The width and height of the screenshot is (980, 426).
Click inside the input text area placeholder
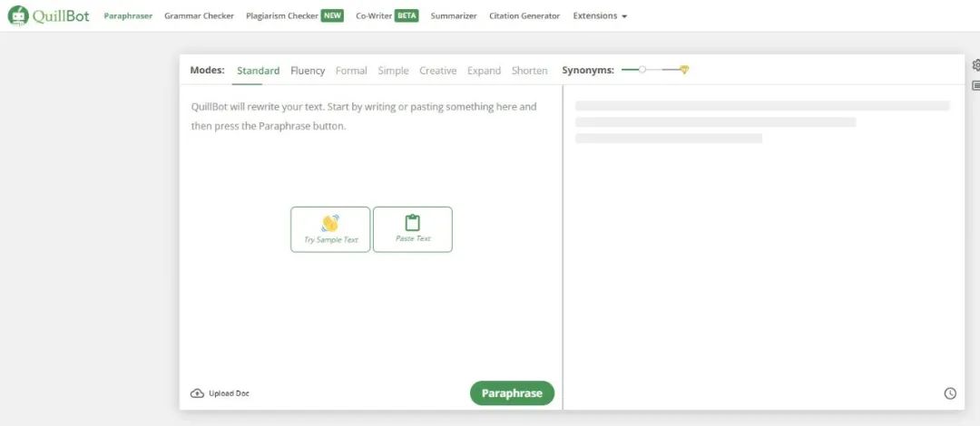click(x=364, y=116)
